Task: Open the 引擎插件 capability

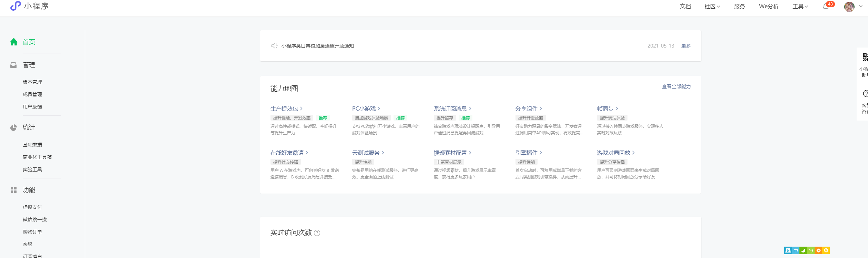Action: (526, 153)
